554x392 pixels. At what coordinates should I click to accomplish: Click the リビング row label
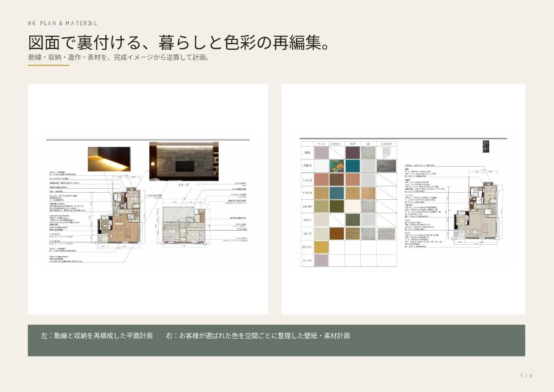click(x=307, y=234)
